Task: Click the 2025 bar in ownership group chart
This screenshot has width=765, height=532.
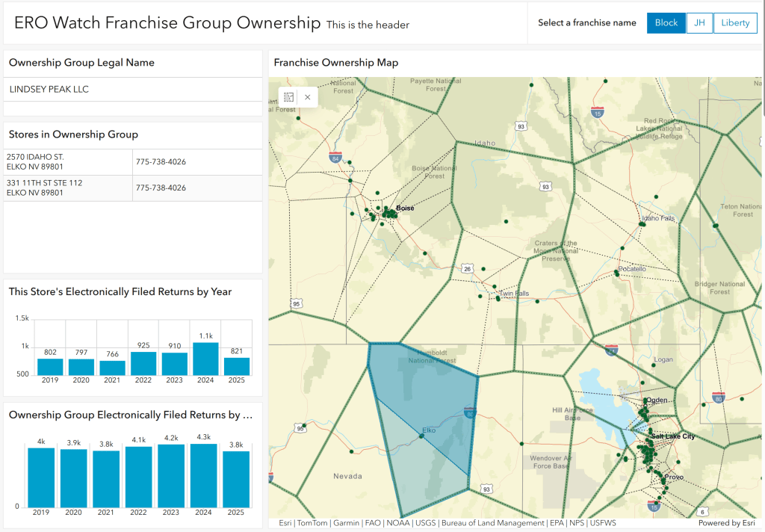Action: pos(236,479)
